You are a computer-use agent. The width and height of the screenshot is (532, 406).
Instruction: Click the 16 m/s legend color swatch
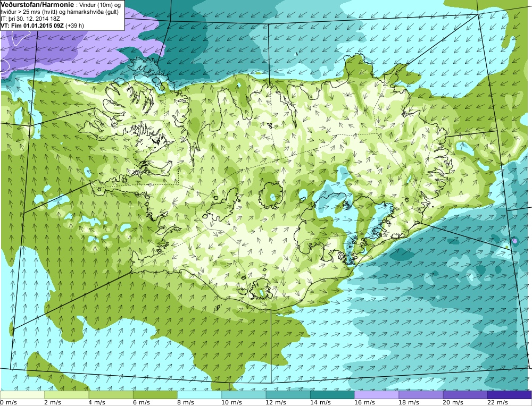pyautogui.click(x=377, y=395)
